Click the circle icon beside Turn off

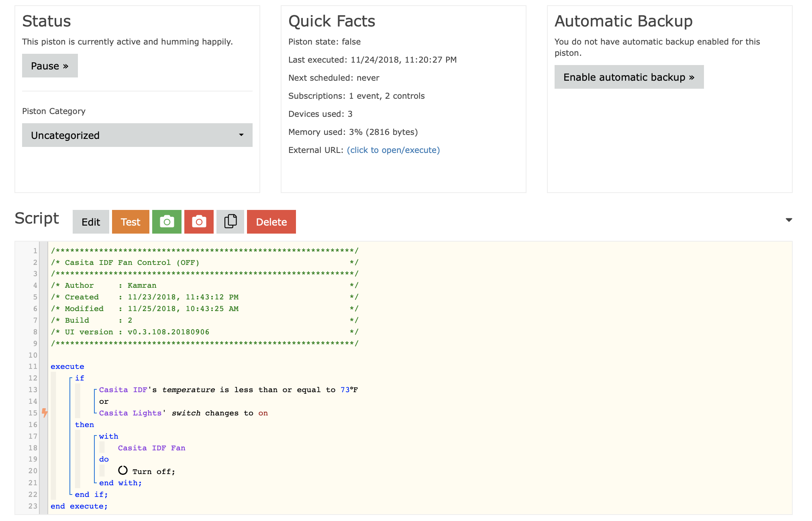pyautogui.click(x=123, y=470)
